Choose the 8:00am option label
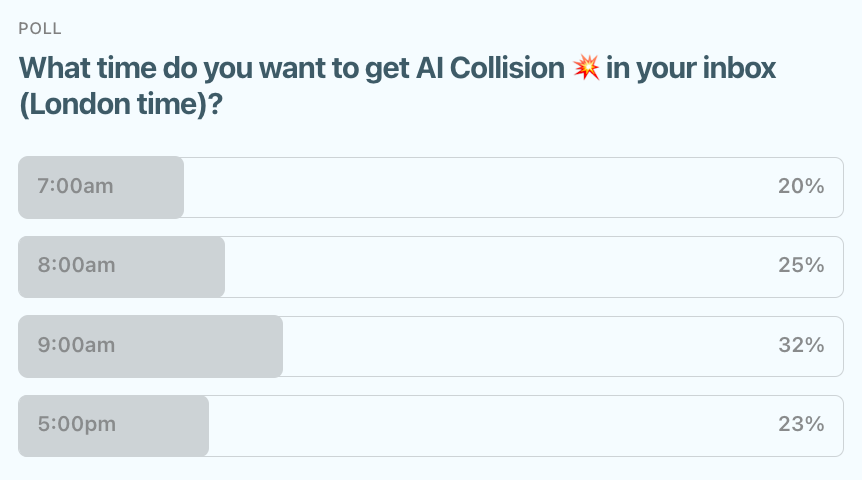 pos(76,265)
